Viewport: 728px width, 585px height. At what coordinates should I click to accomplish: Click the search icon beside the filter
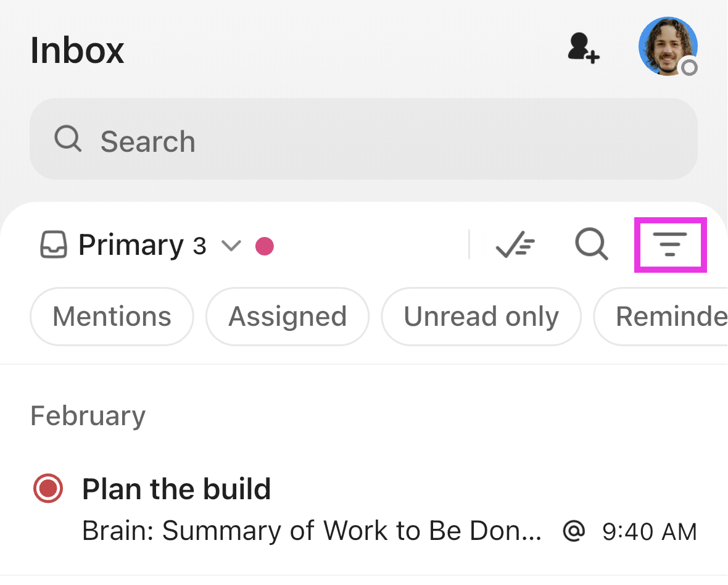coord(591,245)
